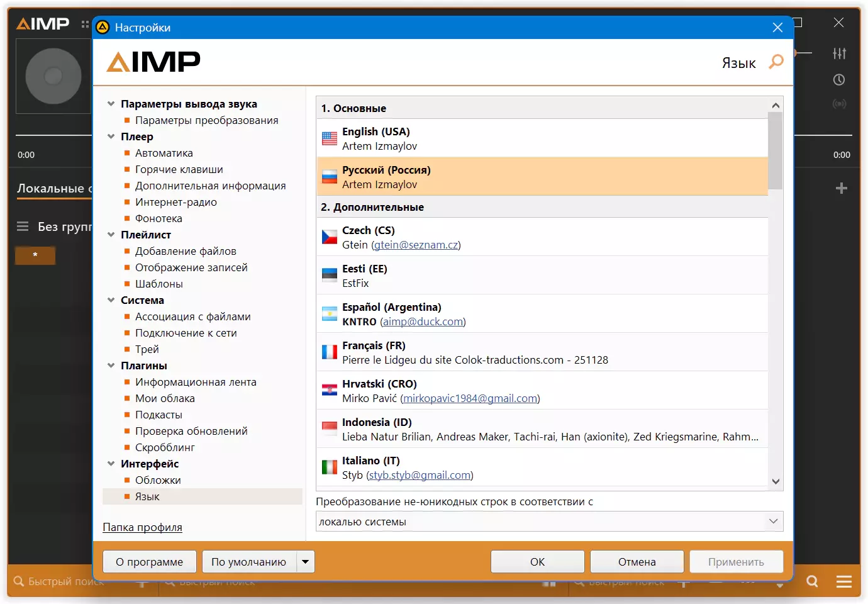Select Мои облака in the settings tree
Viewport: 868px width, 604px height.
(x=165, y=398)
